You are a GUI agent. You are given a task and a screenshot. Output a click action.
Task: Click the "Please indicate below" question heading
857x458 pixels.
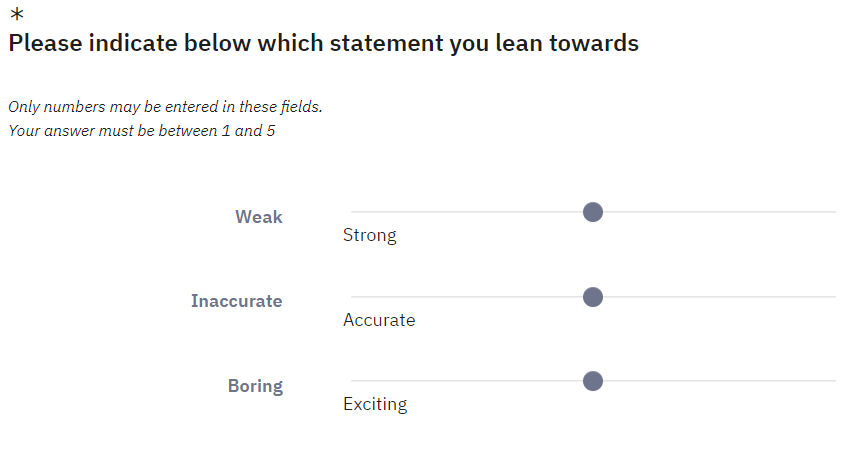[323, 44]
